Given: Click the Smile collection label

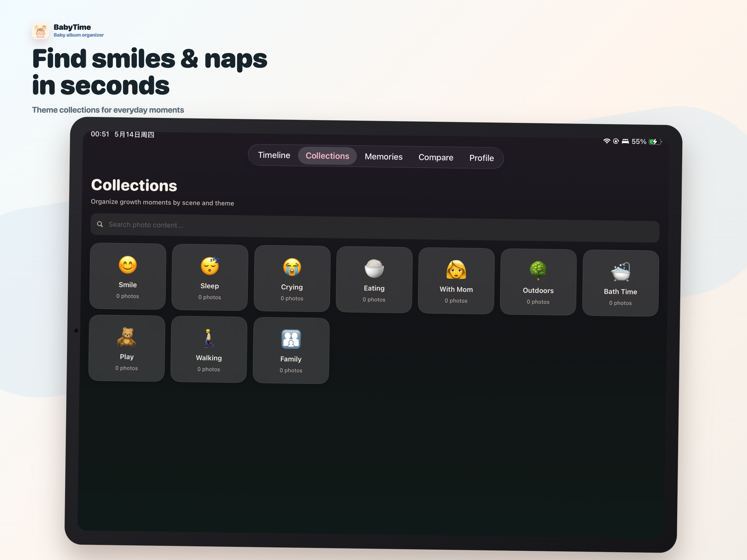Looking at the screenshot, I should coord(128,285).
